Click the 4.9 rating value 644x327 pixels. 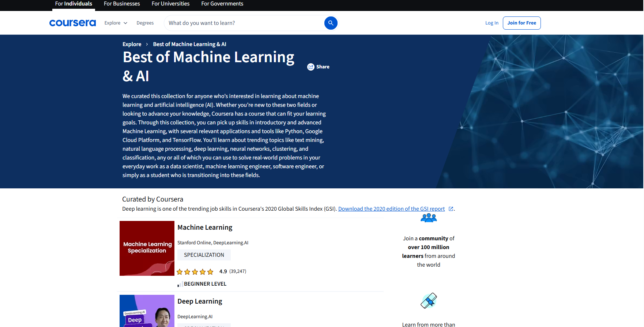click(223, 271)
